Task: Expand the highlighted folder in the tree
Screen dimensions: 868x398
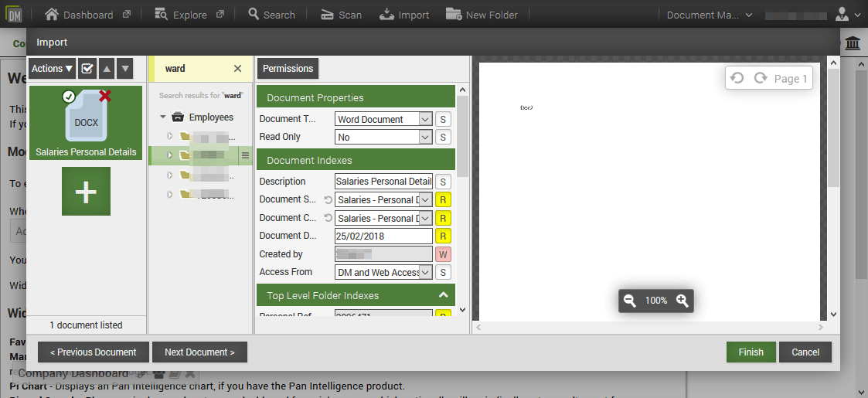Action: click(x=170, y=155)
